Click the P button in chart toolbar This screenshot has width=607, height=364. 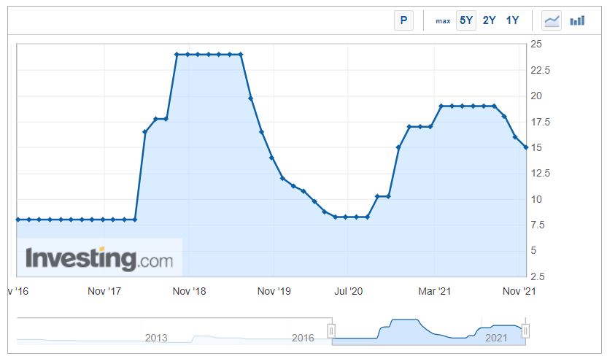click(403, 20)
